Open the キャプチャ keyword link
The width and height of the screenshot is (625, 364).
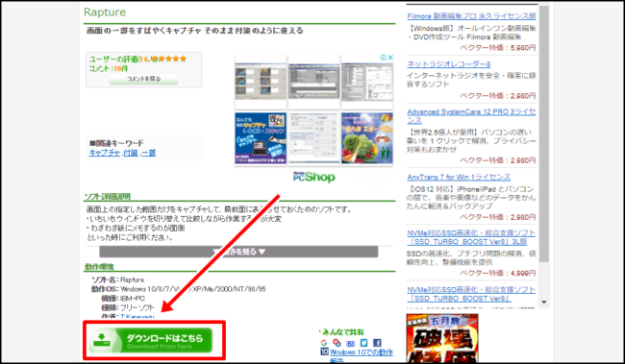click(x=105, y=153)
